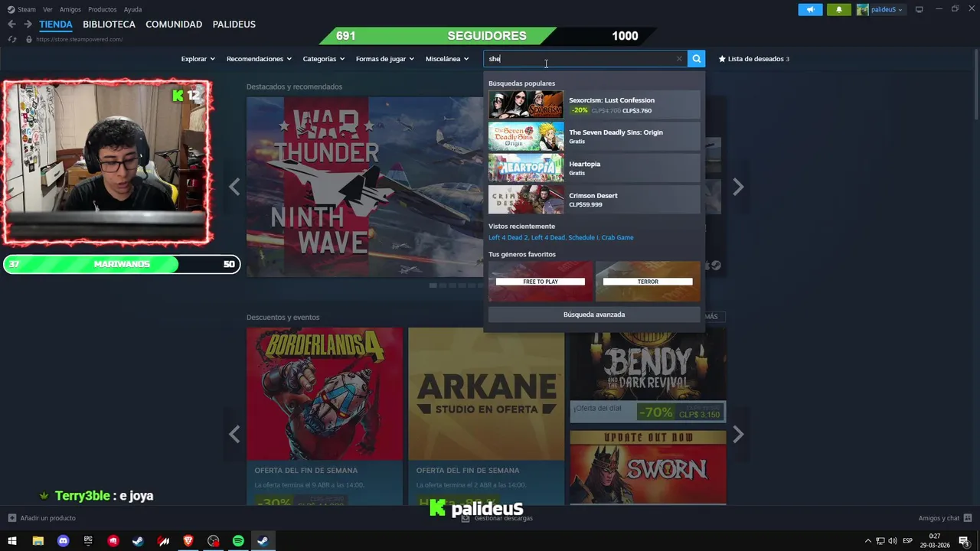Open Windows Start menu
980x551 pixels.
click(x=12, y=541)
